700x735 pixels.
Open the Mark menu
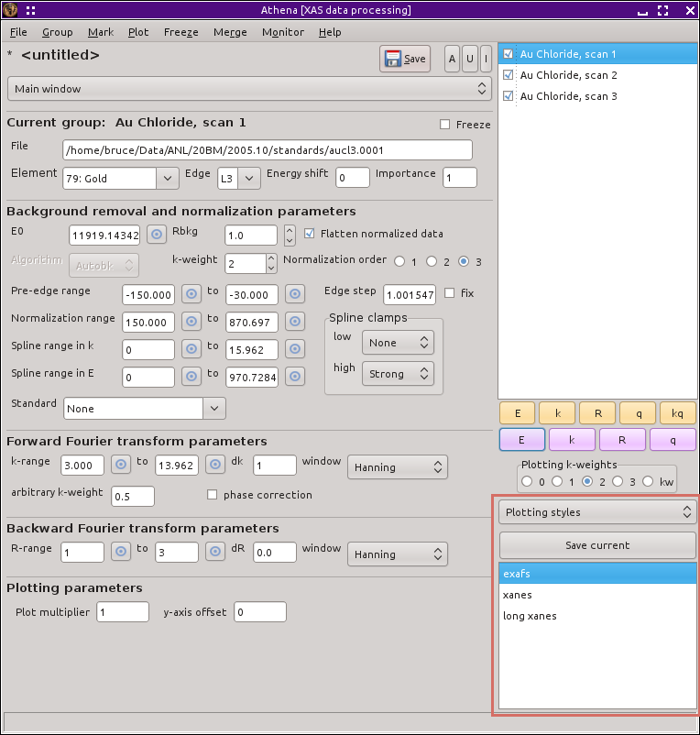click(101, 32)
